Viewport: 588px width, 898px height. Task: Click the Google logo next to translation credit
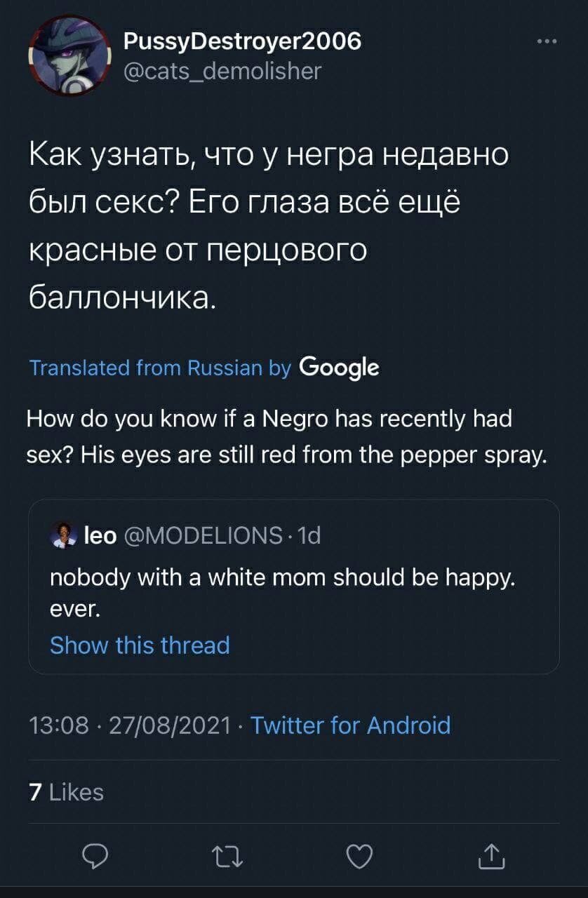[340, 367]
